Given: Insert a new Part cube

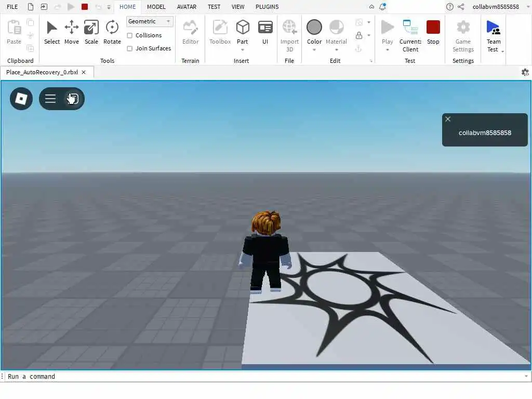Looking at the screenshot, I should coord(243,28).
